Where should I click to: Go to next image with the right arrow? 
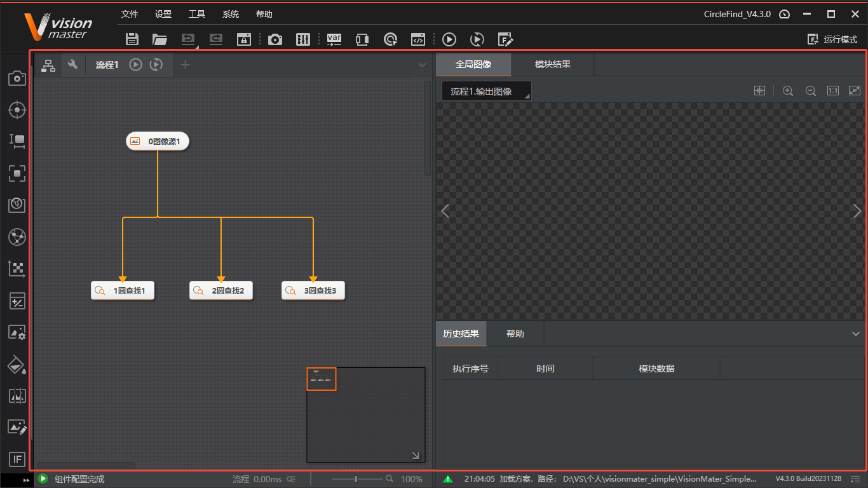pyautogui.click(x=857, y=211)
